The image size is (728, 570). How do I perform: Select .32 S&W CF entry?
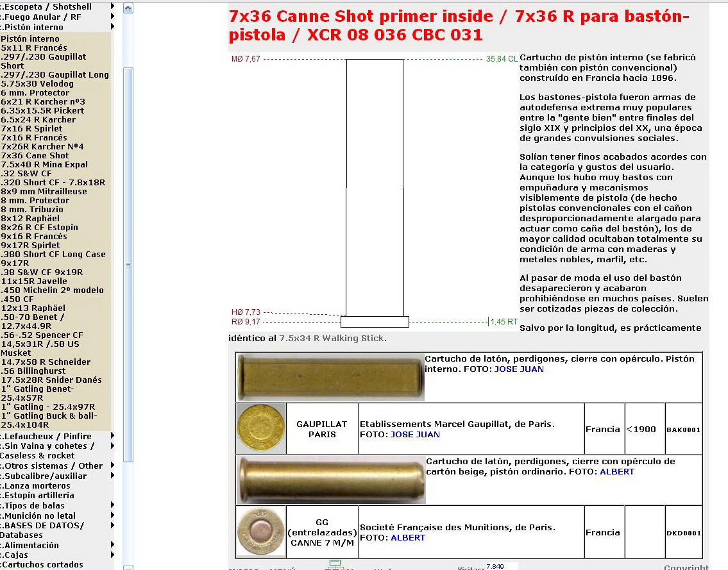click(26, 173)
